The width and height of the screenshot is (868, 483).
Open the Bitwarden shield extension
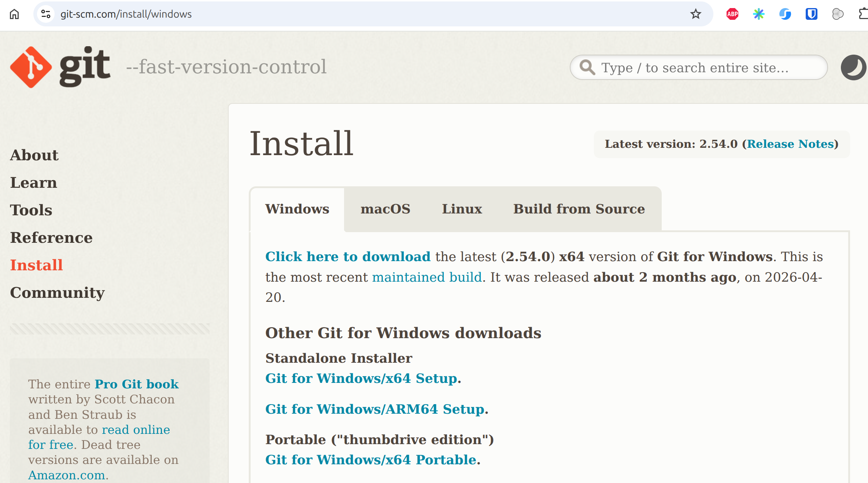click(811, 14)
